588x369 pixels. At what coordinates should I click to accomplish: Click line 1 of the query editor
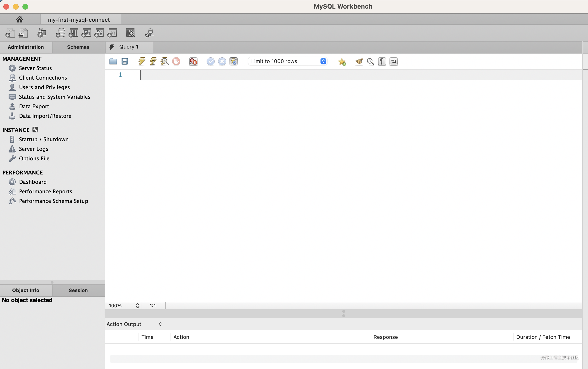(293, 75)
